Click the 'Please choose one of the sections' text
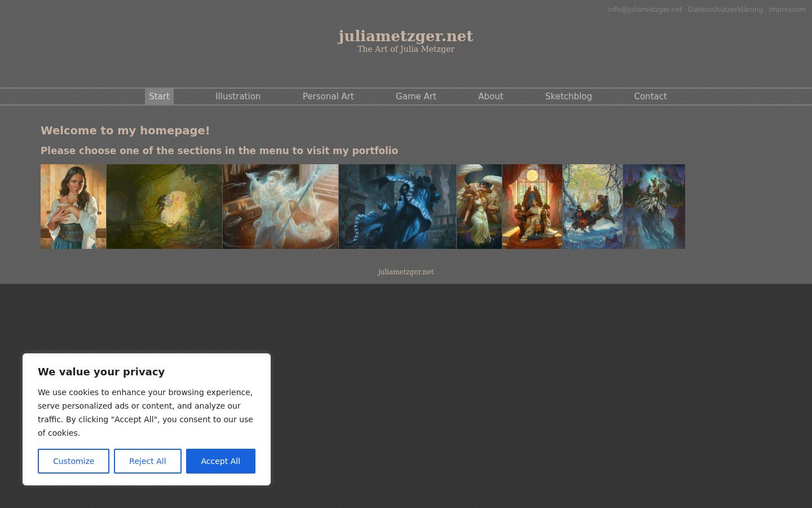This screenshot has width=812, height=508. [219, 151]
